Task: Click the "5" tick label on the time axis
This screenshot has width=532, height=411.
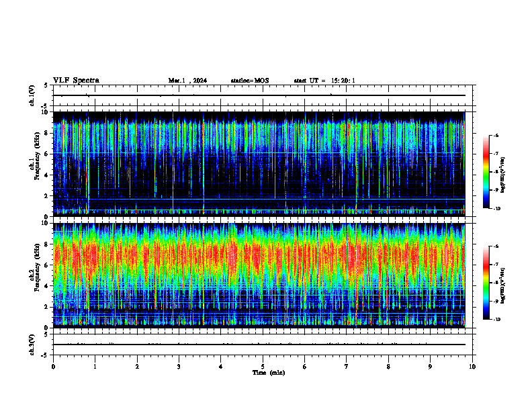Action: [x=263, y=367]
